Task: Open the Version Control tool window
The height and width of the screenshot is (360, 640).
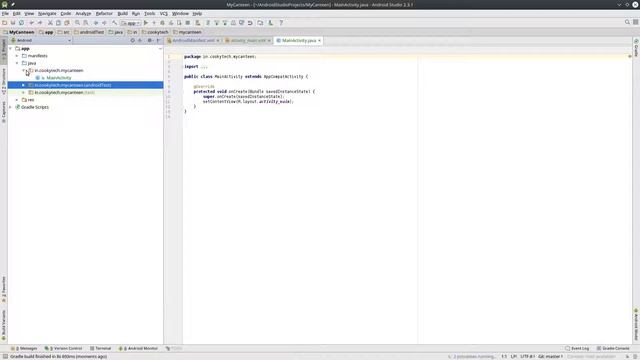Action: coord(63,349)
